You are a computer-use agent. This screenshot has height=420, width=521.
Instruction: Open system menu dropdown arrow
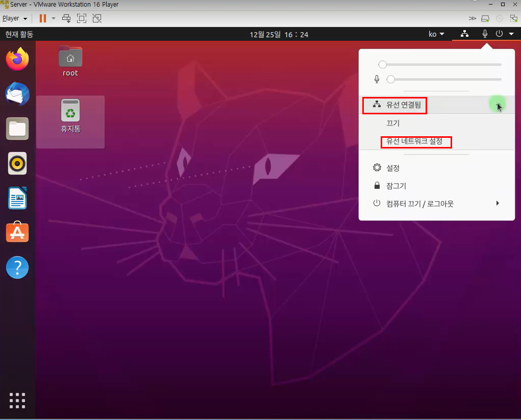click(511, 34)
